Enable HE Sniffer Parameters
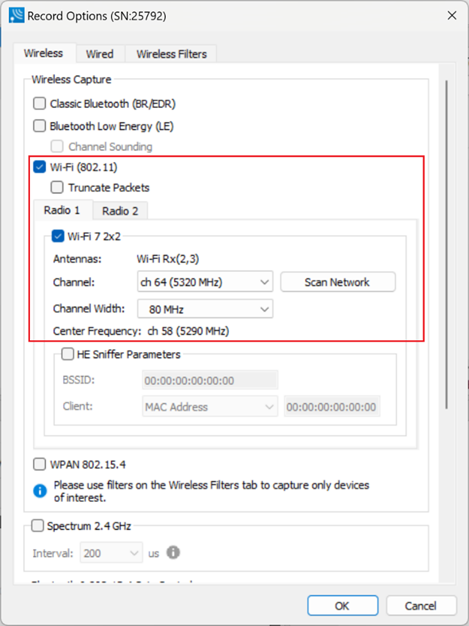This screenshot has width=469, height=626. click(67, 354)
